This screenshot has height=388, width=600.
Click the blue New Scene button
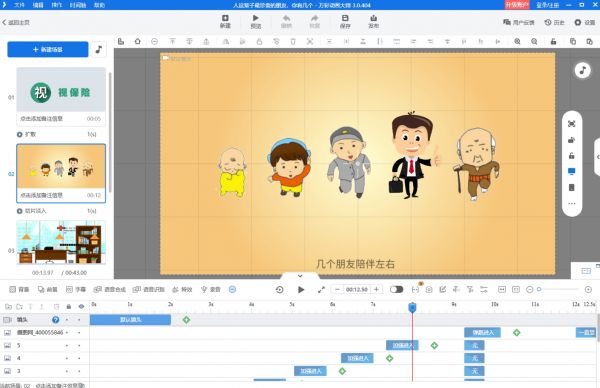tap(48, 49)
